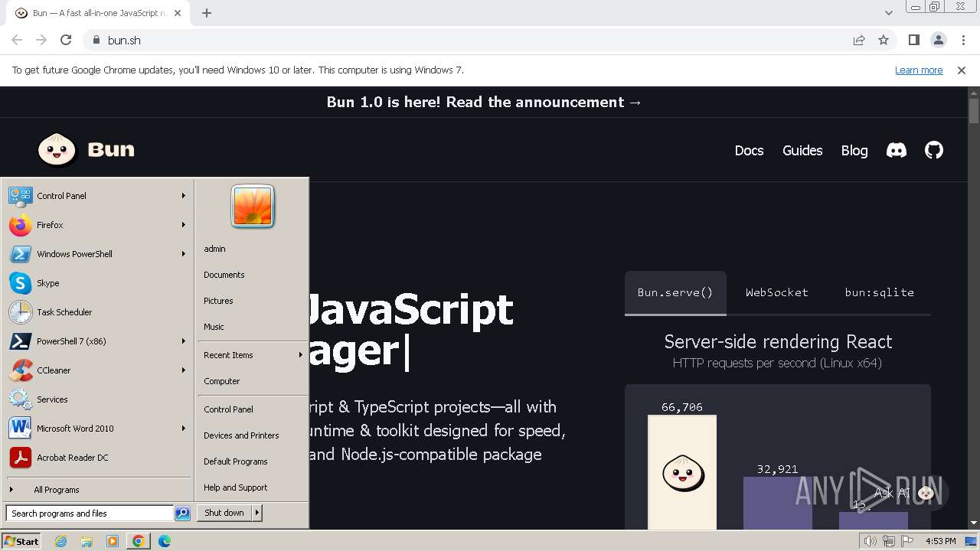Click the bun.sh address bar

[x=467, y=40]
